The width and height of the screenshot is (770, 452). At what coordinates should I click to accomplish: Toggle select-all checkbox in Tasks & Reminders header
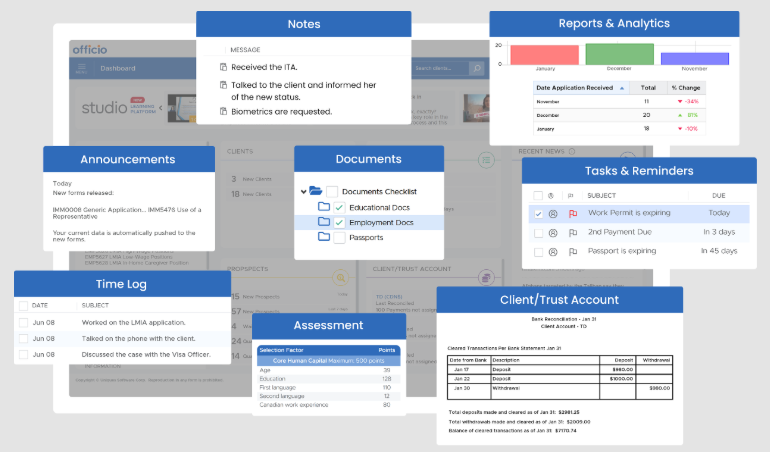click(x=538, y=196)
